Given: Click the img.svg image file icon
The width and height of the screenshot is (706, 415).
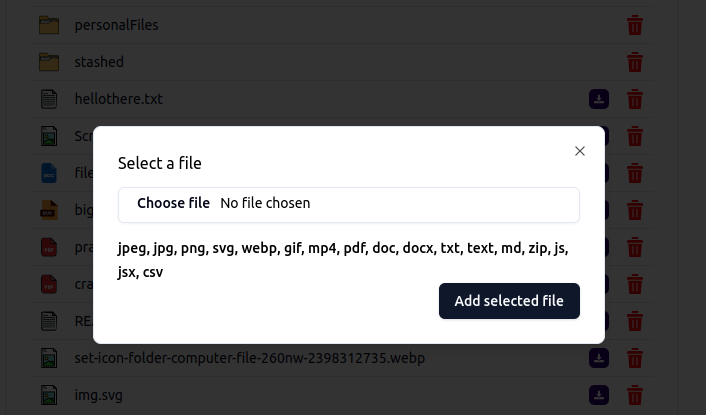Looking at the screenshot, I should click(49, 394).
